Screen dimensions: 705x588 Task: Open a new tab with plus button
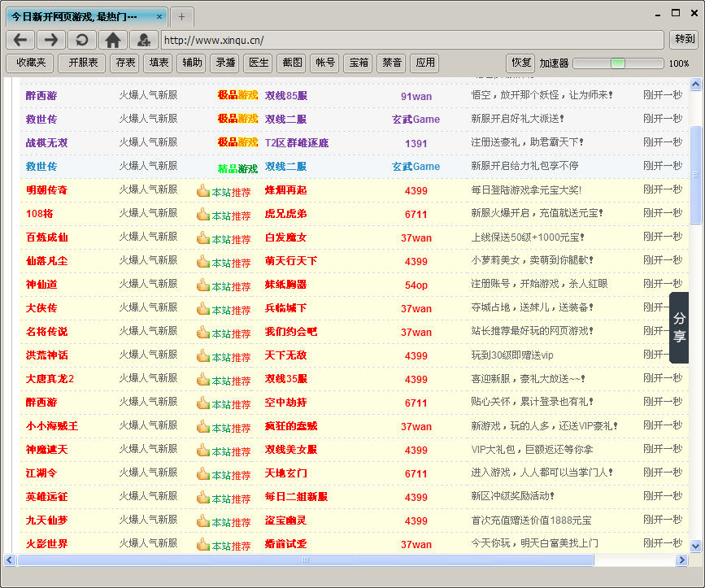point(182,16)
